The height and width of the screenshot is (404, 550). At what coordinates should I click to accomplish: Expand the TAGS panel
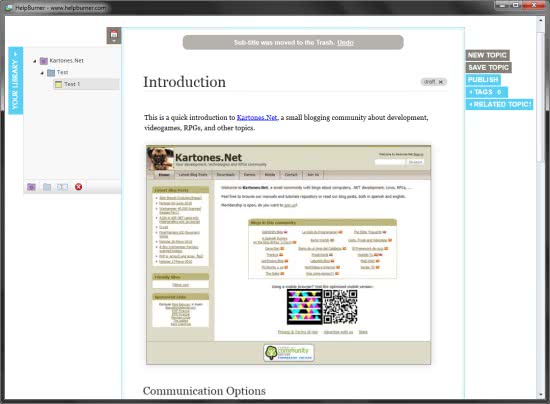tap(486, 92)
